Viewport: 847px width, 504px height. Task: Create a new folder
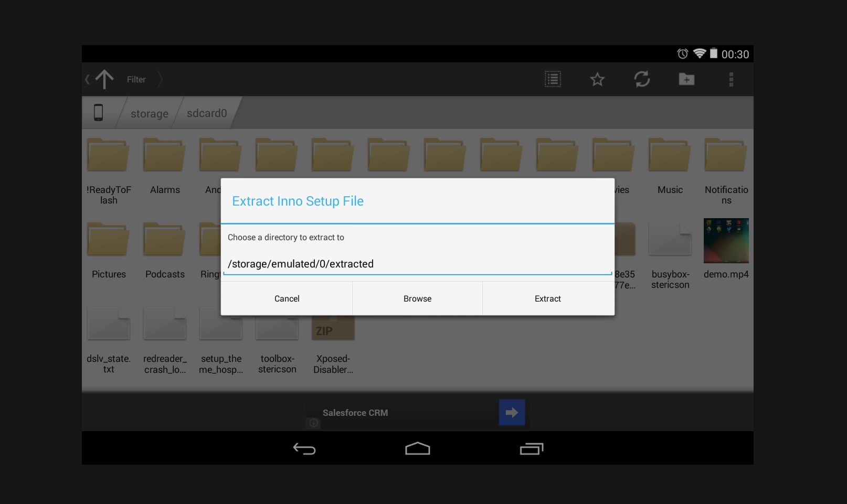[686, 79]
